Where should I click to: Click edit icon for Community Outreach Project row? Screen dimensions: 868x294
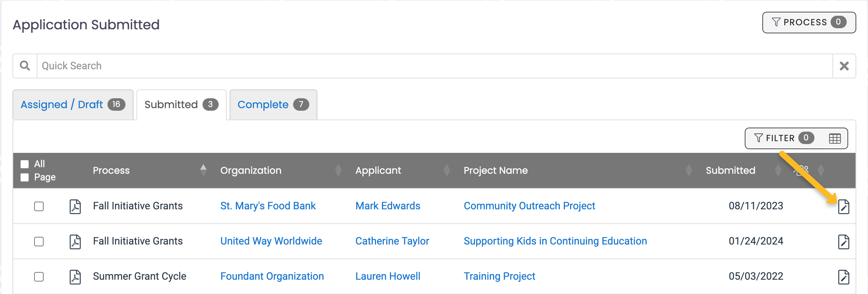[843, 207]
